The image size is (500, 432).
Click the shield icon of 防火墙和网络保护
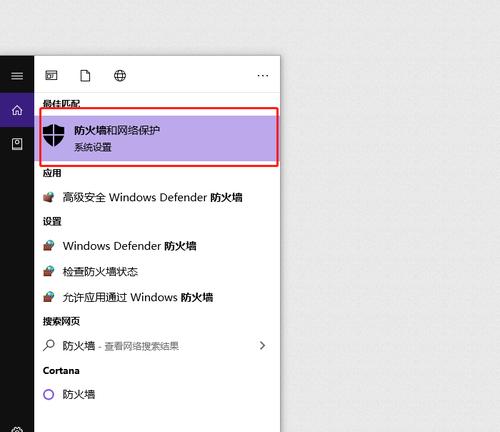tap(54, 135)
